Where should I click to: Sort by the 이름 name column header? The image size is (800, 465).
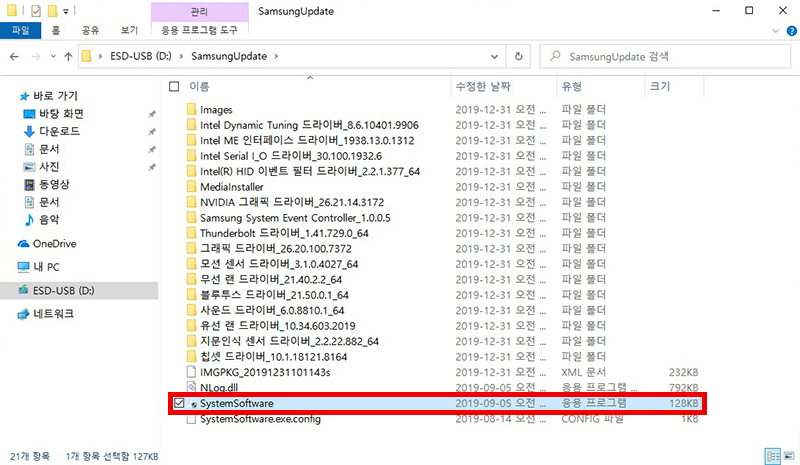coord(199,86)
